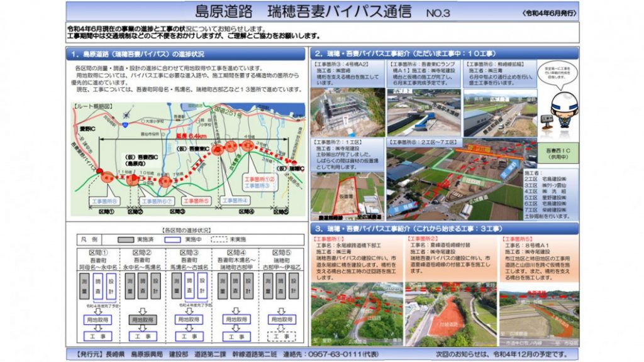
Task: Select the 愛野IC marker on the route map
Action: [x=87, y=127]
